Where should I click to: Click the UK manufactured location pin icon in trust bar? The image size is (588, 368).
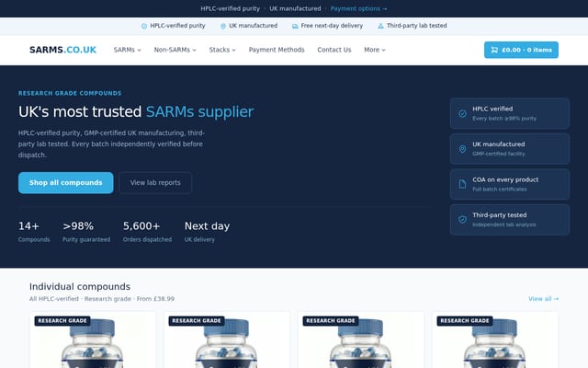click(222, 26)
